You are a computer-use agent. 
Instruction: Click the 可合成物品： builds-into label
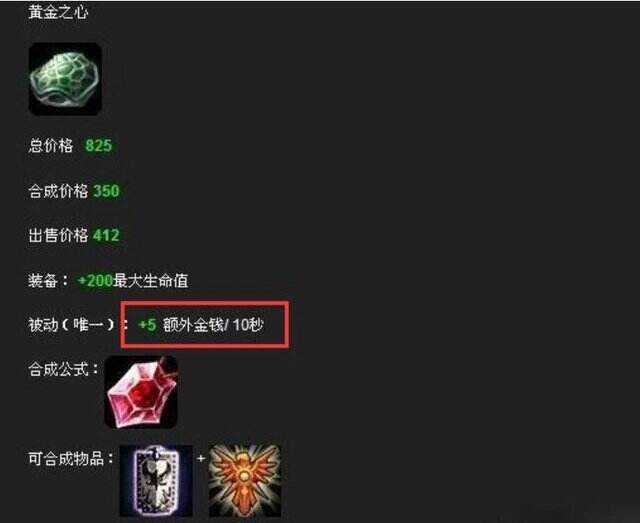71,458
